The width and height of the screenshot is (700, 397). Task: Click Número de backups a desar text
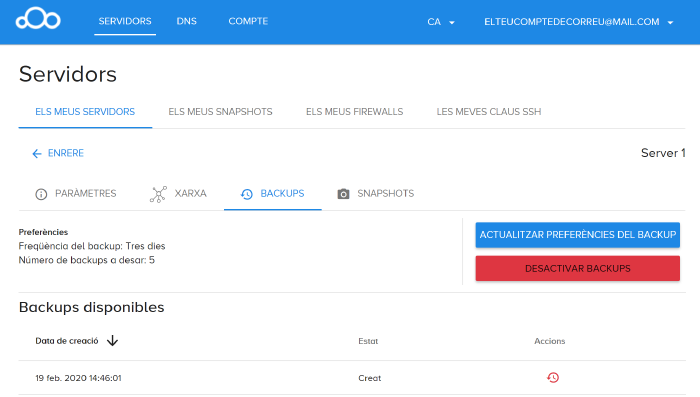pos(87,260)
